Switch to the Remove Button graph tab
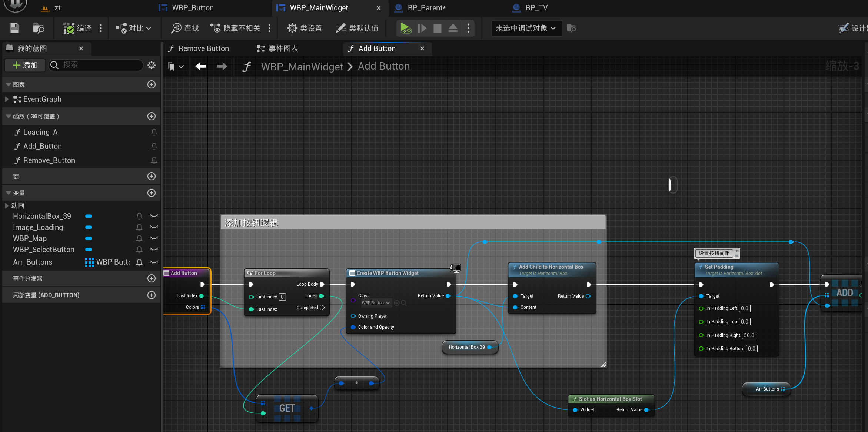The height and width of the screenshot is (432, 868). coord(203,48)
